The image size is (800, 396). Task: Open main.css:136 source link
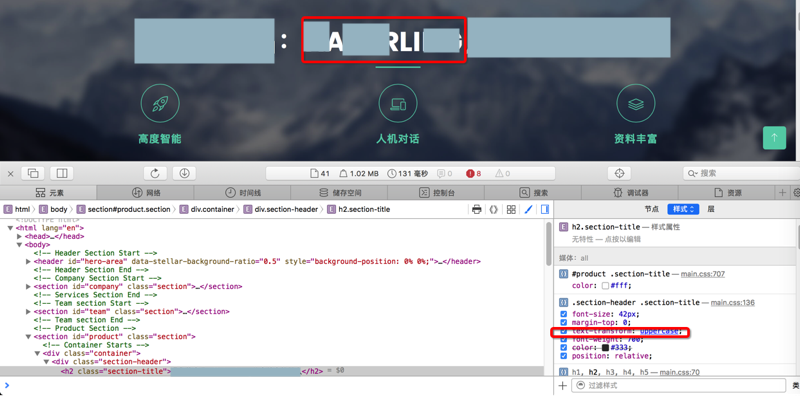[x=733, y=303]
